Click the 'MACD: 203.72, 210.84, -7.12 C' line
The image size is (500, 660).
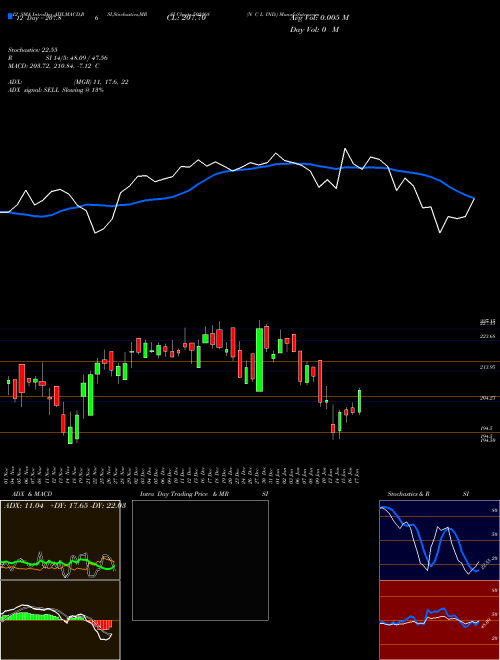pos(53,66)
